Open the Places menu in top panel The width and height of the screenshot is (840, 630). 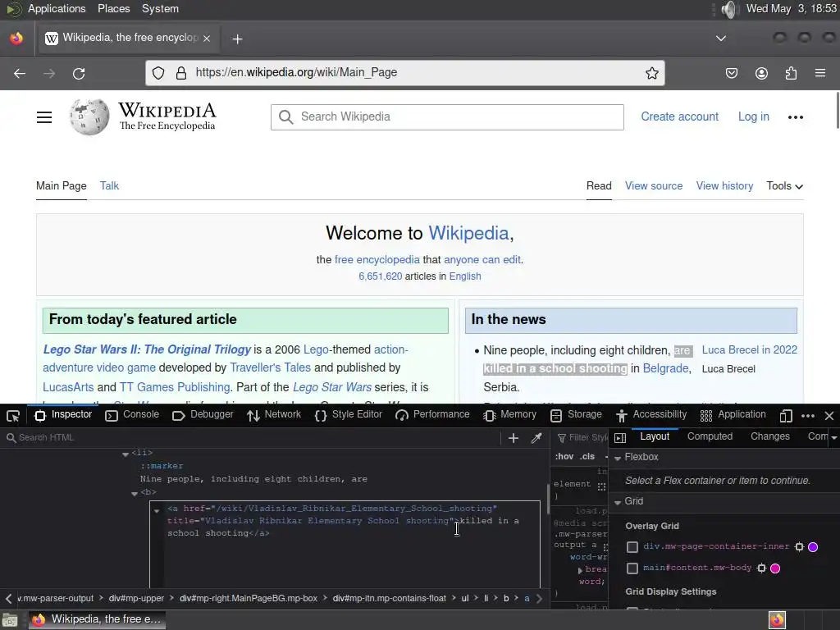113,9
